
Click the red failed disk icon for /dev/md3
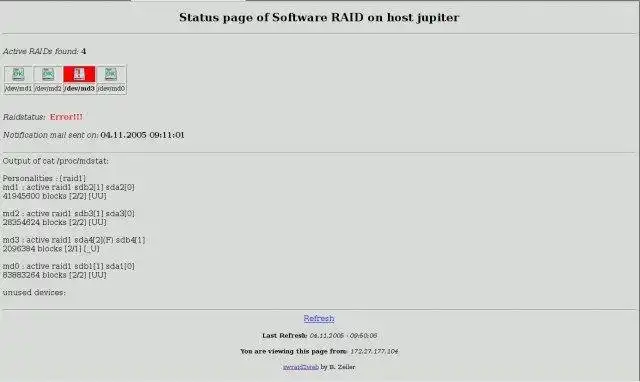[x=79, y=74]
